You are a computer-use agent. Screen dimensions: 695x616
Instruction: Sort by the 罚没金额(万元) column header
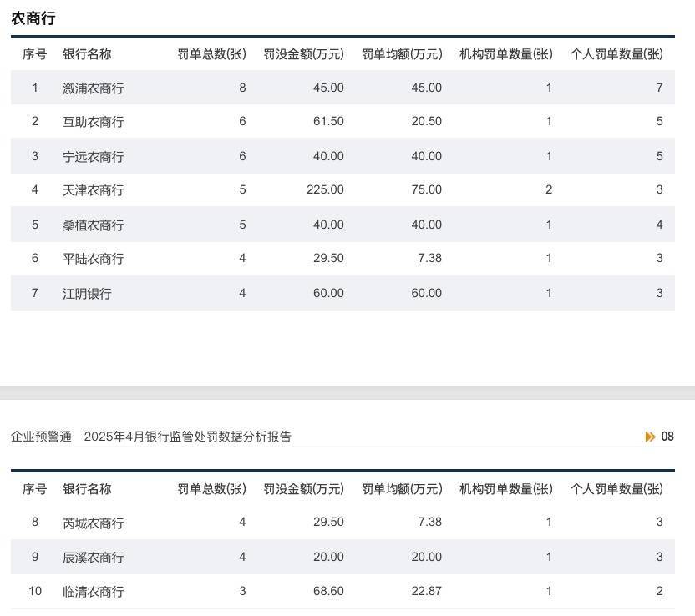tap(304, 53)
